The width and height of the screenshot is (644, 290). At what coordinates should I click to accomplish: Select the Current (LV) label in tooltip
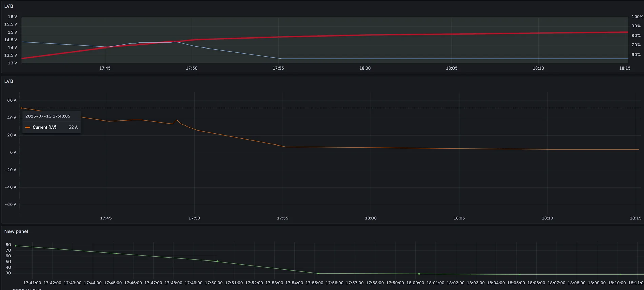44,127
